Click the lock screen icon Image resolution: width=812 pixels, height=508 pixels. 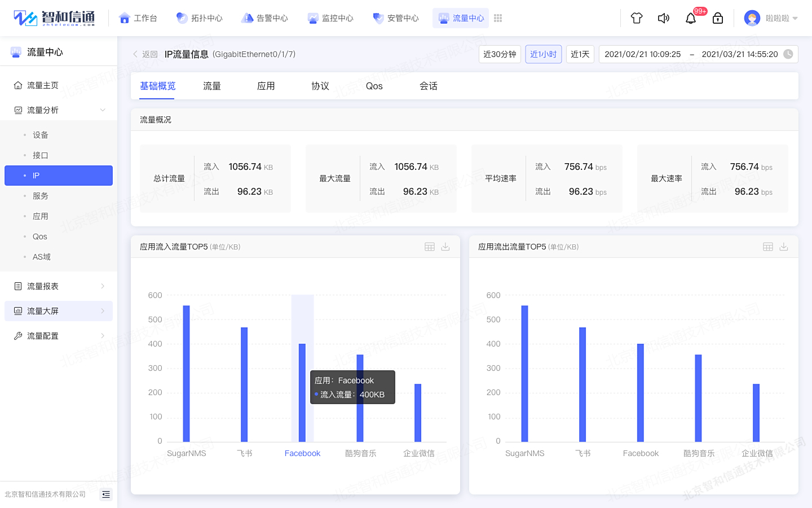click(718, 18)
